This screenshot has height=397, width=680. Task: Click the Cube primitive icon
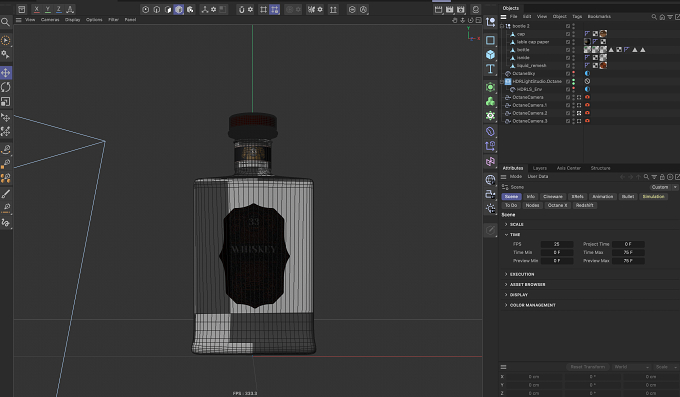coord(490,54)
